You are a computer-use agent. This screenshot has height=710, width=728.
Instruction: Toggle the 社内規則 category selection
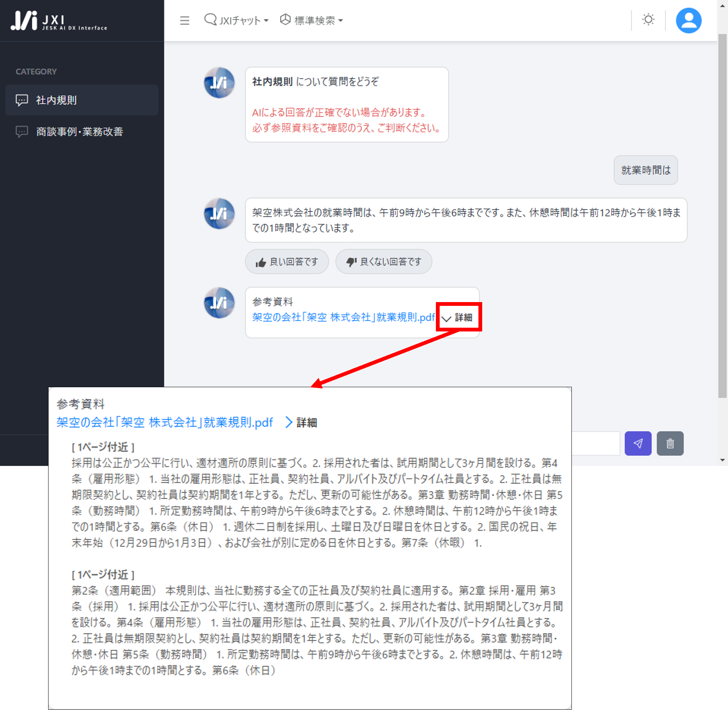82,100
